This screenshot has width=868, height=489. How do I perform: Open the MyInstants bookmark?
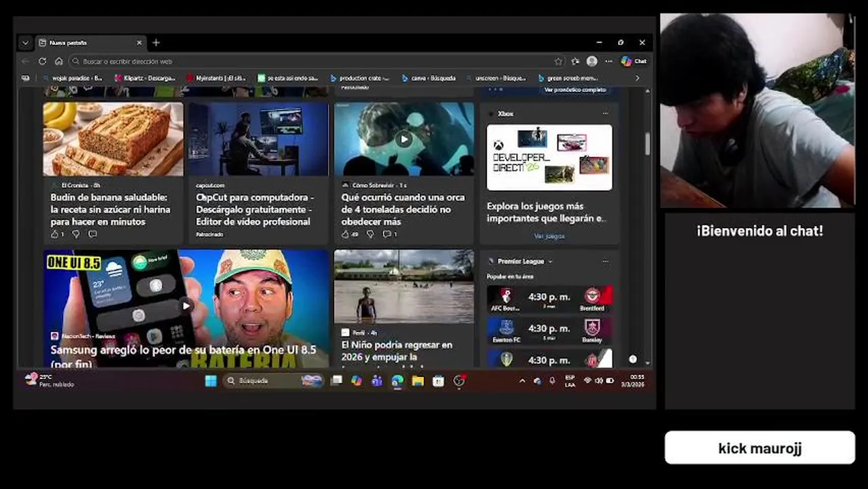click(216, 78)
